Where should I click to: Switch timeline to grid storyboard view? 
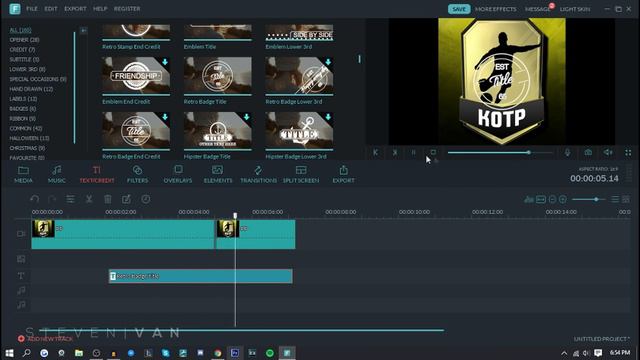(626, 199)
